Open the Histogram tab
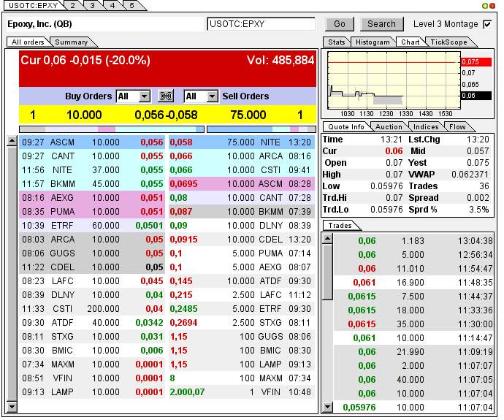The height and width of the screenshot is (420, 504). [373, 42]
